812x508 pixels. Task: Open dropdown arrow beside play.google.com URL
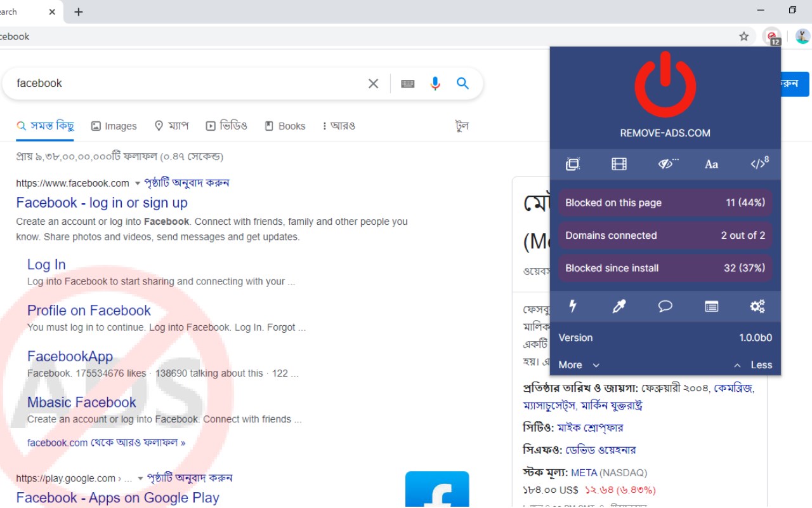pyautogui.click(x=140, y=478)
